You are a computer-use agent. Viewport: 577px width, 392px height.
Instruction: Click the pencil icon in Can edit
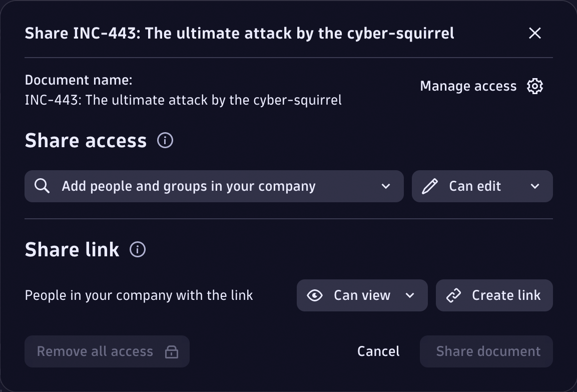click(429, 187)
